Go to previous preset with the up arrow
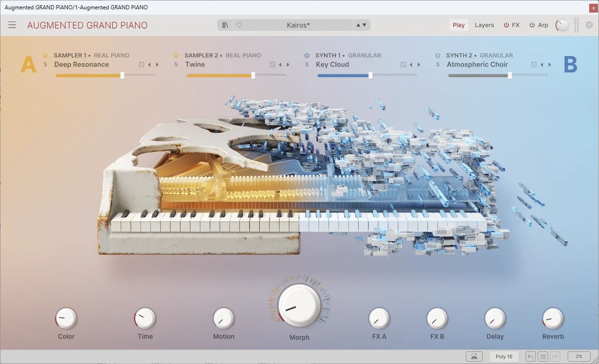This screenshot has width=599, height=364. [x=358, y=25]
